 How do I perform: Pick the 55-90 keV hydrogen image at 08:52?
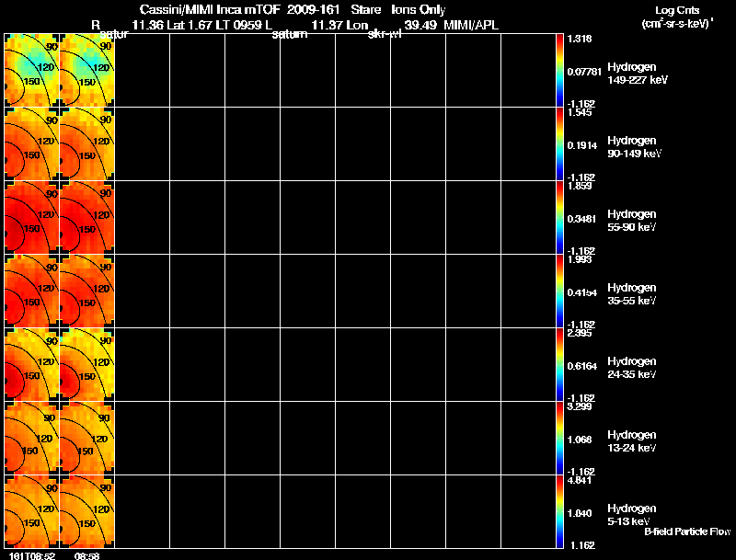(x=31, y=218)
